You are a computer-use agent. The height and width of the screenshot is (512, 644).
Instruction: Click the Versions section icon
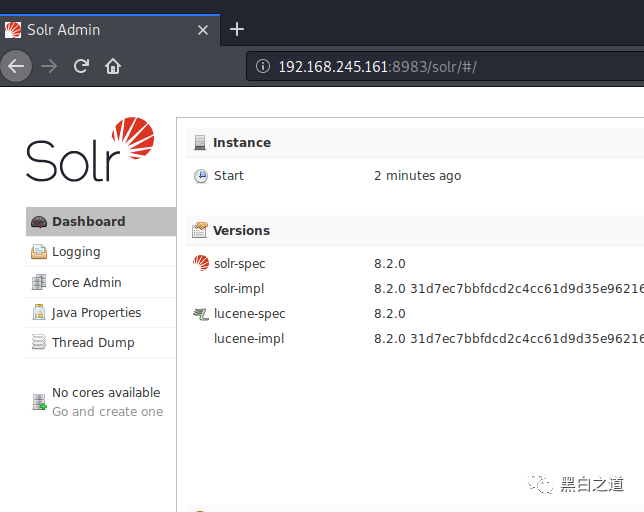click(x=200, y=230)
